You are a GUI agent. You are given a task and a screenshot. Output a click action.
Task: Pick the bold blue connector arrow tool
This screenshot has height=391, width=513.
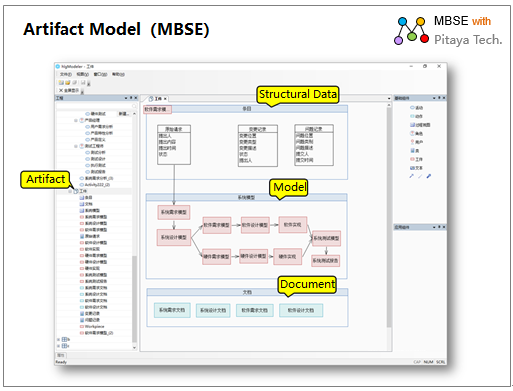click(x=429, y=176)
